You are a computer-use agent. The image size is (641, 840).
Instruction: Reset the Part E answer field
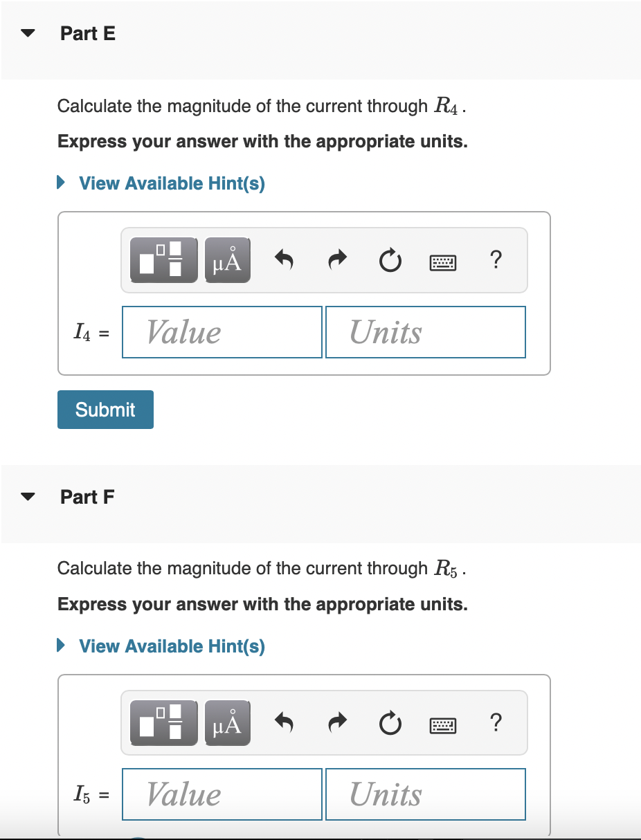point(390,261)
